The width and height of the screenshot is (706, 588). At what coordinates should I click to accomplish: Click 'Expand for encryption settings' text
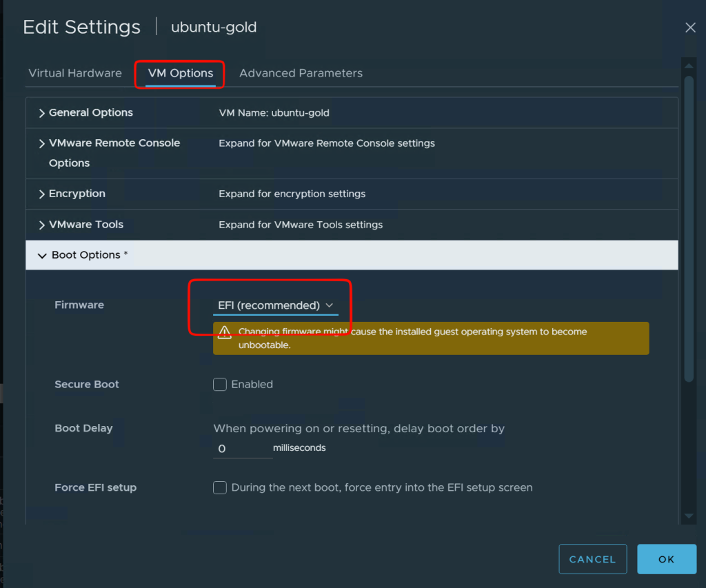point(292,194)
